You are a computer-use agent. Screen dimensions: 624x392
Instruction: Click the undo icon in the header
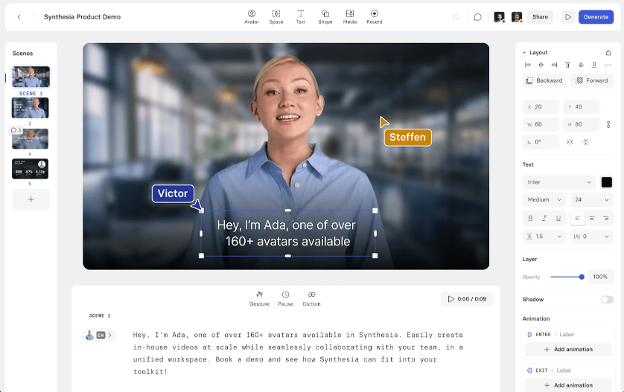point(456,17)
